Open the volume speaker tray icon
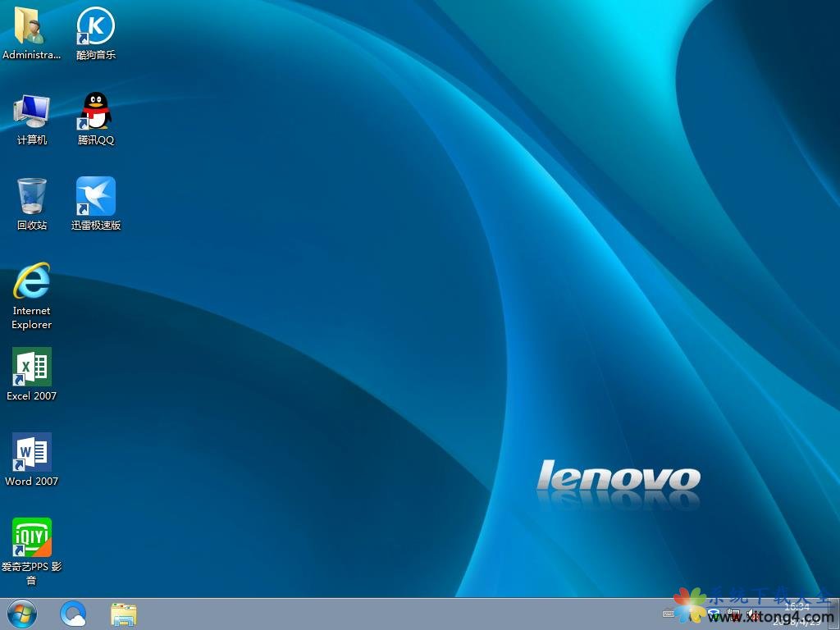The height and width of the screenshot is (630, 840). (752, 614)
